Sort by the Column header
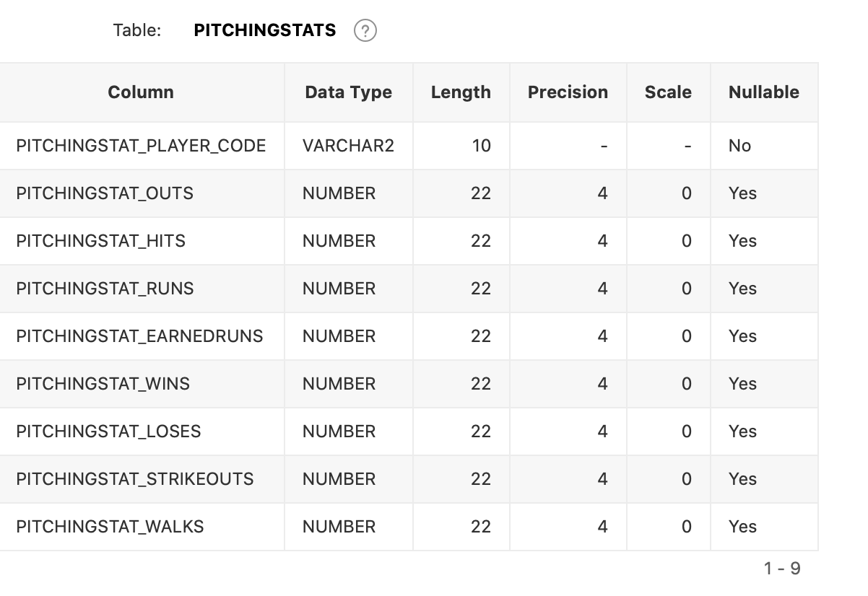This screenshot has height=596, width=868. [140, 92]
